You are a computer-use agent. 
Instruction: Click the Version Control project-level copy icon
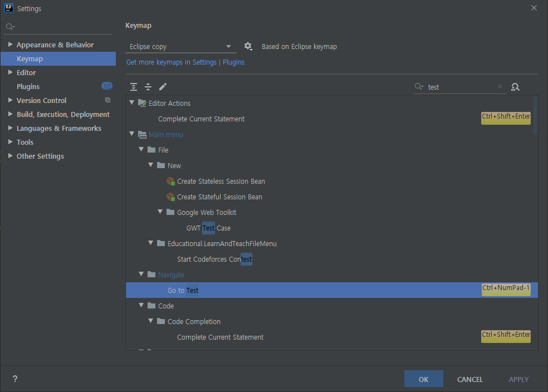coord(107,100)
